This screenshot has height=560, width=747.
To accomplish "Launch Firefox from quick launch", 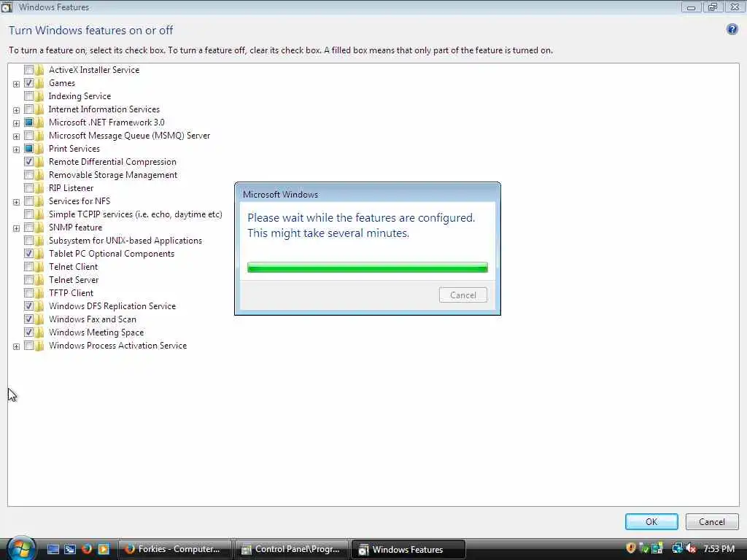I will coord(87,549).
